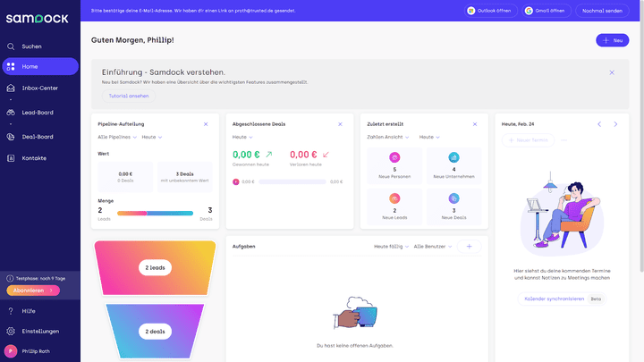Click the Lead-Board icon
This screenshot has width=644, height=362.
pos(11,113)
